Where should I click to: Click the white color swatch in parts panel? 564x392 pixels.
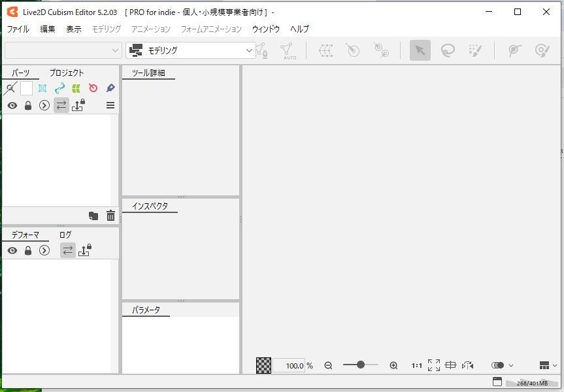[x=26, y=88]
